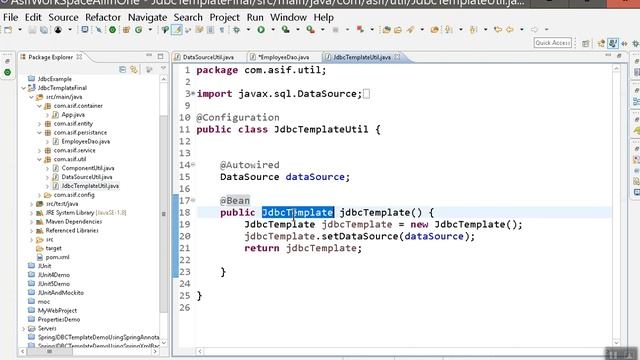Screen dimensions: 640x360
Task: Switch to EmployeeDao.java editor tab
Action: [x=284, y=57]
